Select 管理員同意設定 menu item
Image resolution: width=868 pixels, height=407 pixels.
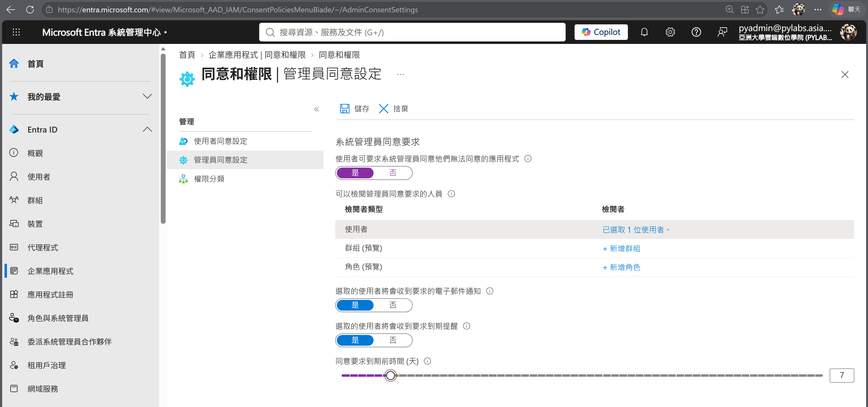[245, 160]
